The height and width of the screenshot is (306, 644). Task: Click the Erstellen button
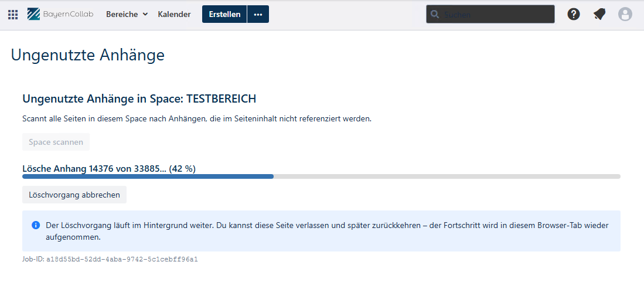[224, 14]
